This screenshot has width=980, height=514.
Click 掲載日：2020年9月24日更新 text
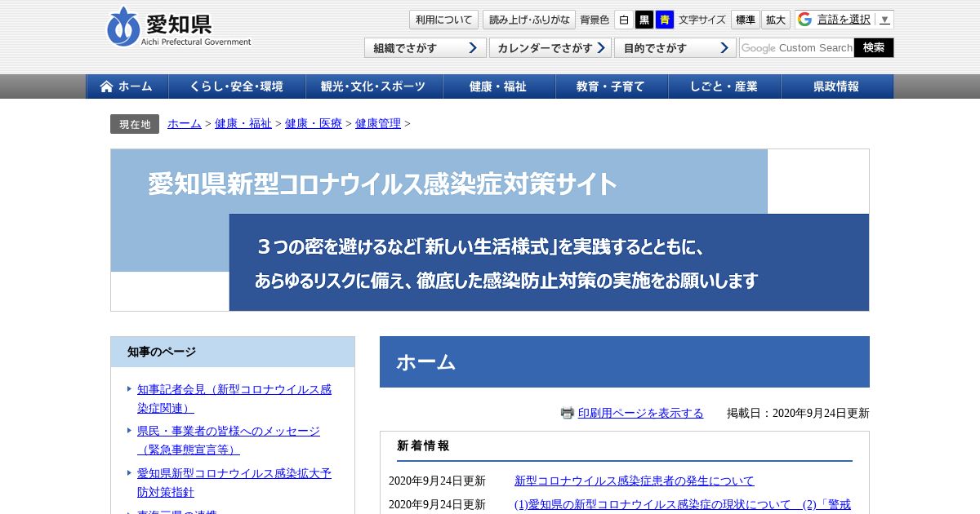(x=798, y=413)
